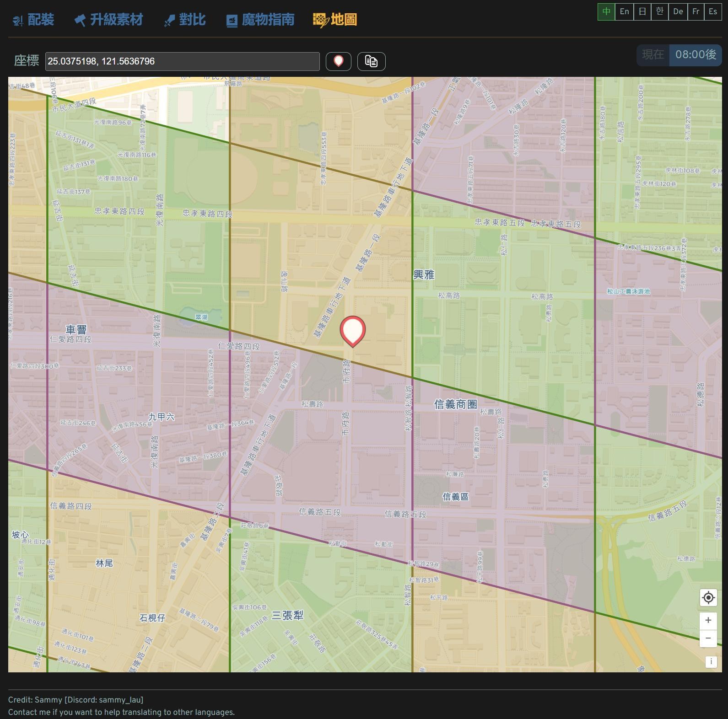This screenshot has height=719, width=728.
Task: Switch language to Es Spanish
Action: [712, 12]
